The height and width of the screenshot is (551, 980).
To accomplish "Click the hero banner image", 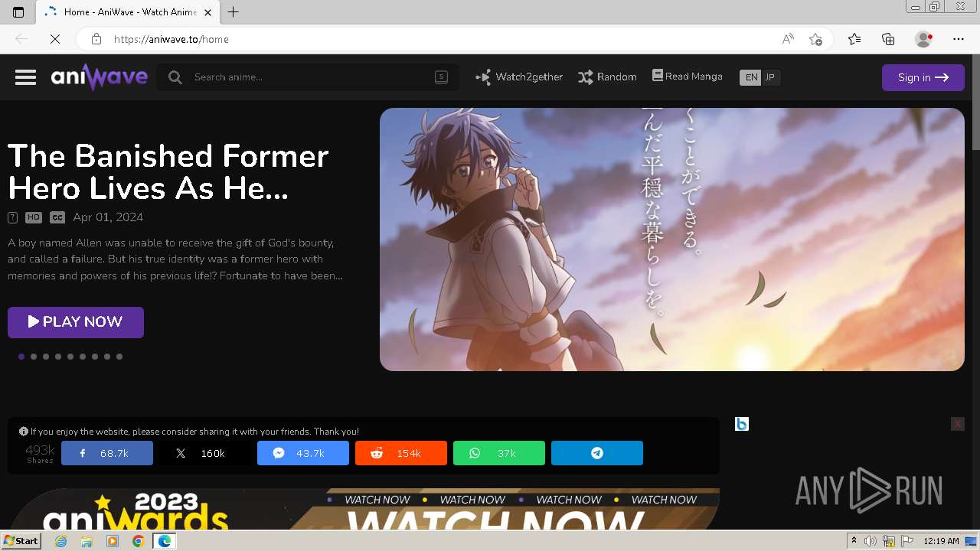I will click(672, 240).
